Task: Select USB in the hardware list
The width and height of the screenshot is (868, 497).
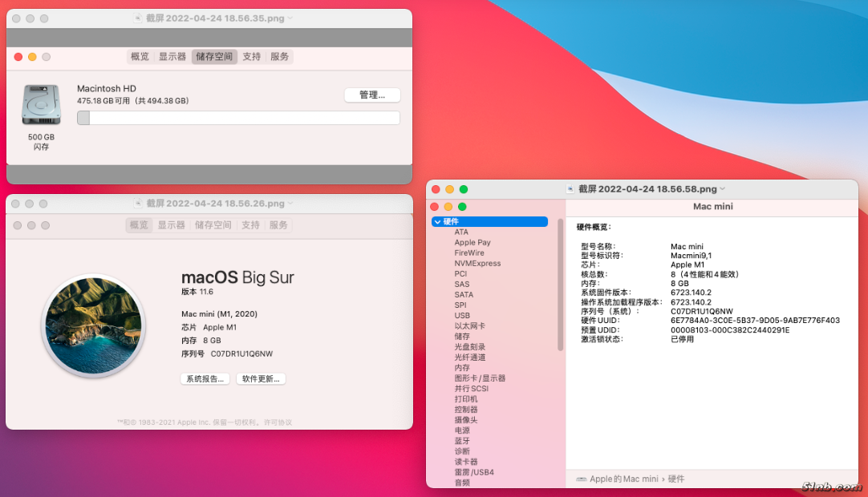Action: click(462, 316)
